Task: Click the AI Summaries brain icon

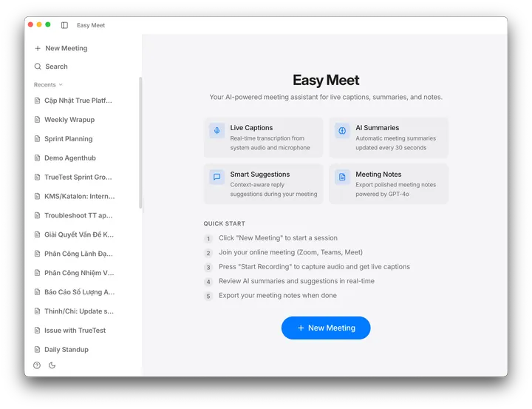Action: tap(342, 130)
